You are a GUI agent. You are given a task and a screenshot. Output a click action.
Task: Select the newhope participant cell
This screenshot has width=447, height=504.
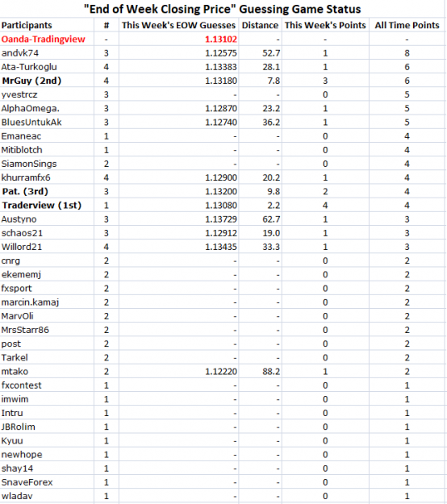(x=22, y=455)
